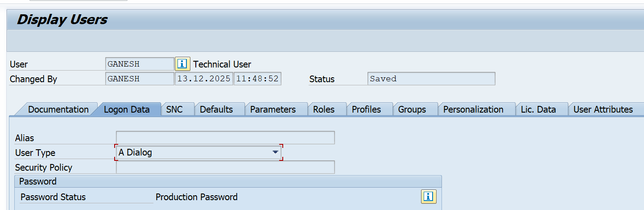This screenshot has width=644, height=210.
Task: Click inside the Alias input field
Action: click(225, 138)
